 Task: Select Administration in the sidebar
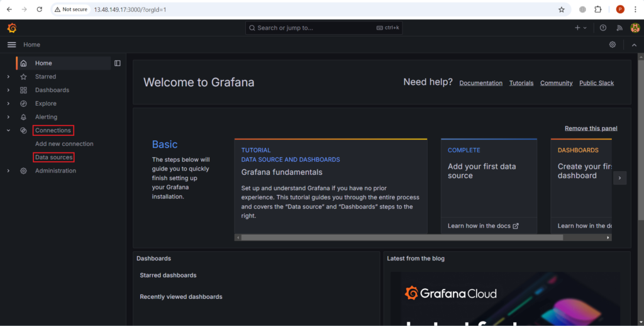coord(55,171)
